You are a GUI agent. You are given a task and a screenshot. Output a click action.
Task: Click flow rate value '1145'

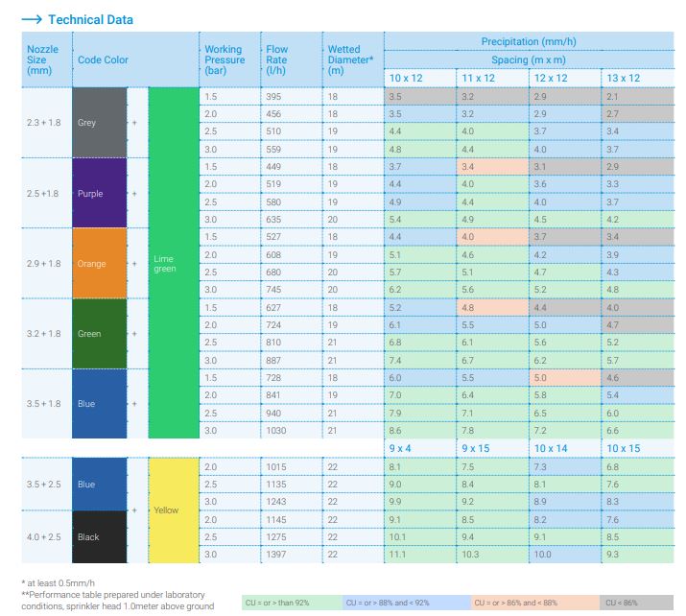276,520
